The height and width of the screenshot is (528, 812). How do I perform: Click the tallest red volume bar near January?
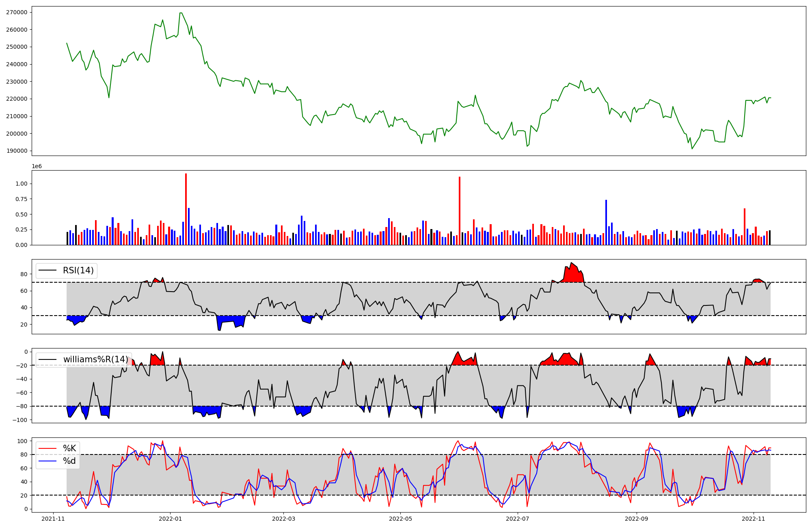tap(186, 209)
